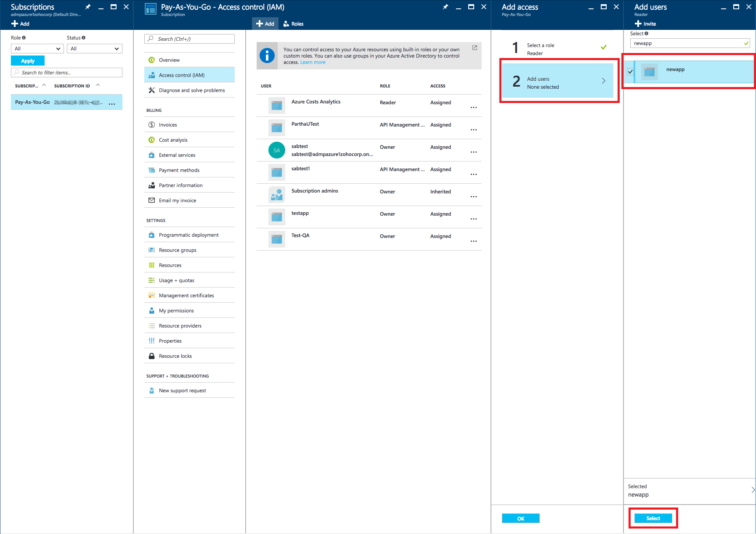Select the Pay-As-You-Go subscription row
Viewport: 756px width, 534px height.
[66, 102]
